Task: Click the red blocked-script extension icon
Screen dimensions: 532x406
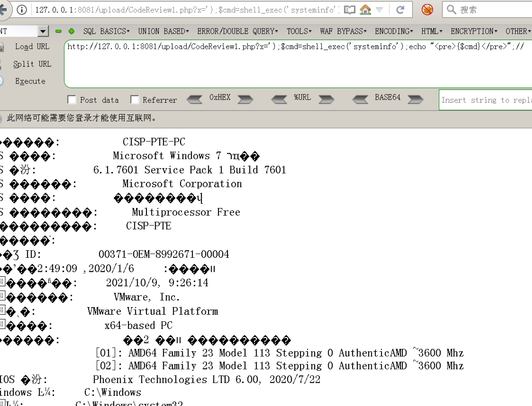Action: 427,10
